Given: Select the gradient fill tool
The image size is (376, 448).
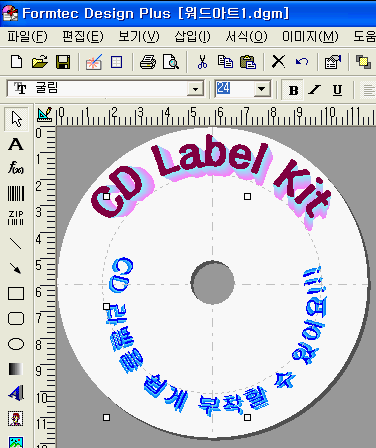Looking at the screenshot, I should point(16,369).
